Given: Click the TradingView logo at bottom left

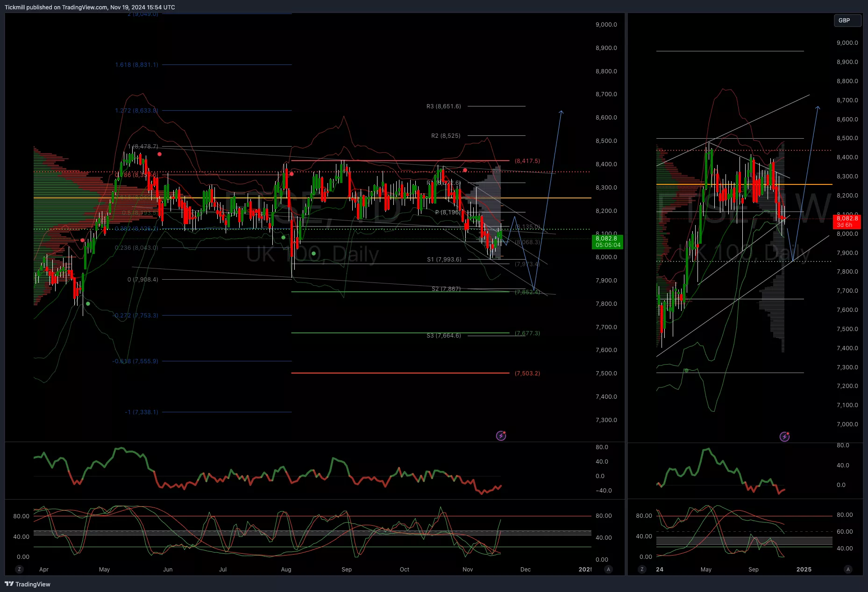Looking at the screenshot, I should coord(28,584).
